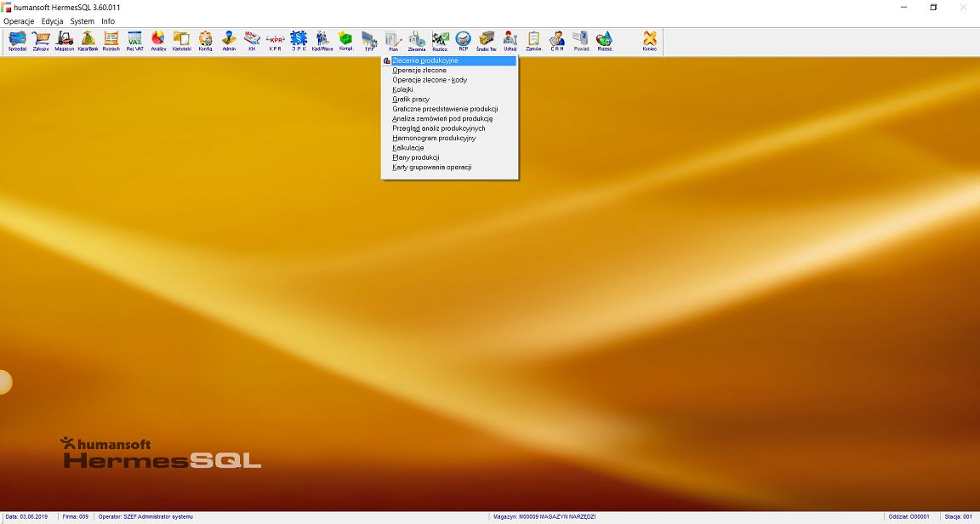Click Magazyn M00009 MAGAZYN NARZĘDZI status
Image resolution: width=980 pixels, height=524 pixels.
point(544,517)
